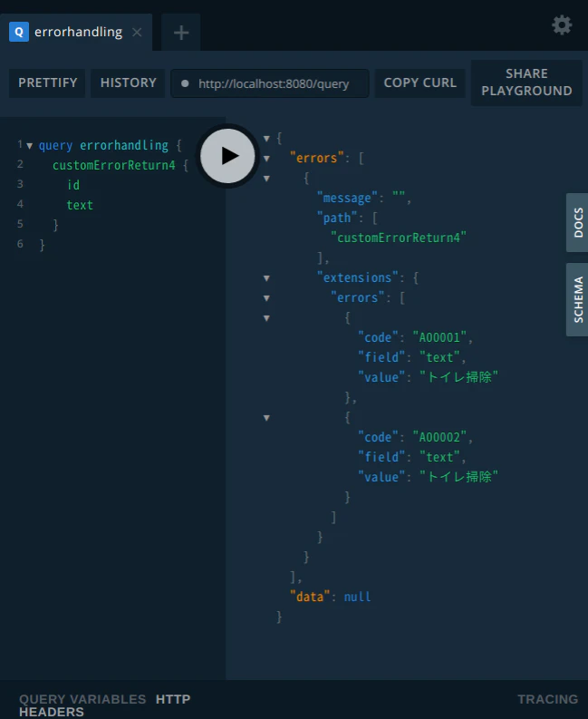Click the "data" key in response
588x719 pixels.
310,597
